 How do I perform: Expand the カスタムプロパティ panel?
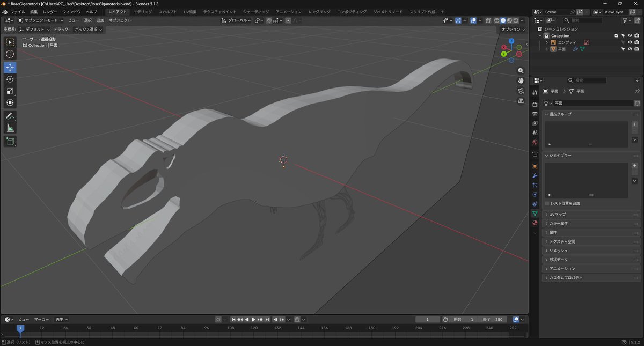pyautogui.click(x=591, y=278)
